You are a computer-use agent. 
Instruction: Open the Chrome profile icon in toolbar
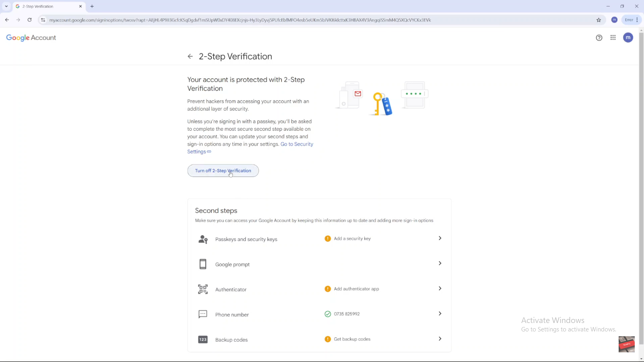pos(614,20)
